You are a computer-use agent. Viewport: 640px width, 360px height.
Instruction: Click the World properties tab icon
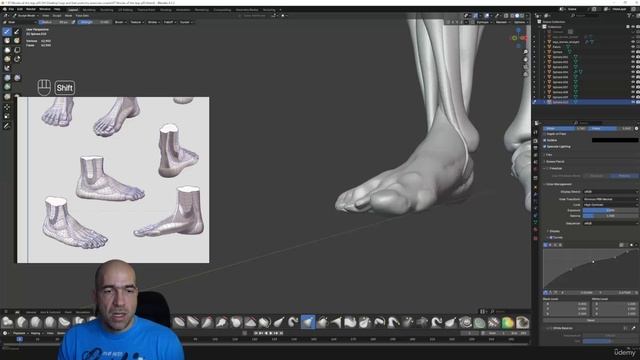click(536, 170)
